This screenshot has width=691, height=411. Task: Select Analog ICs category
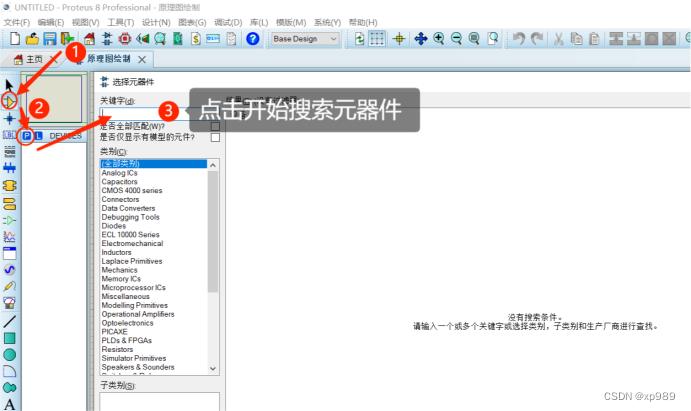(119, 173)
